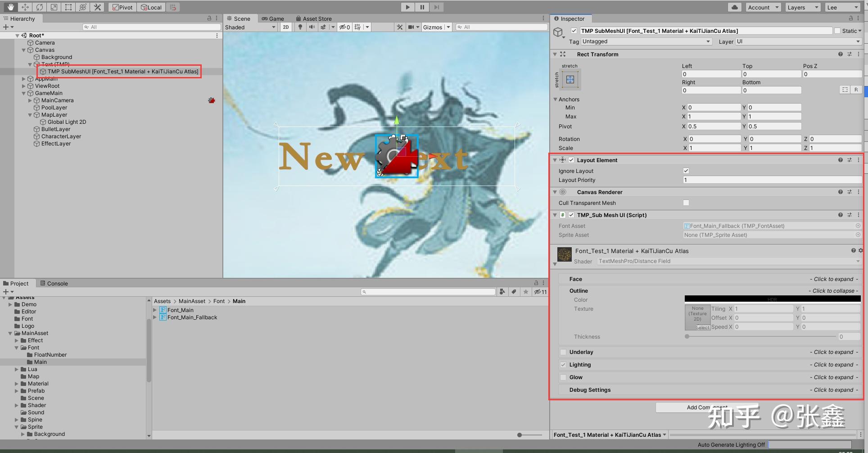Open the Layers dropdown
This screenshot has height=453, width=868.
pyautogui.click(x=803, y=7)
